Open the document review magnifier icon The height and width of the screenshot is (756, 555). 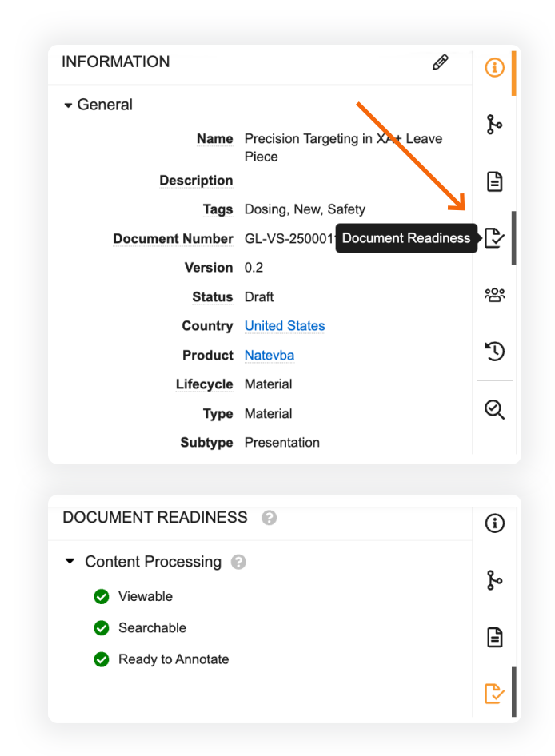[494, 410]
